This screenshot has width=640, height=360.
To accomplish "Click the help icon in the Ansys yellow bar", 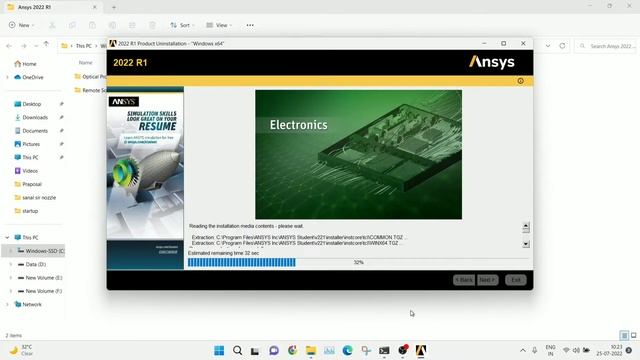I will tap(520, 81).
